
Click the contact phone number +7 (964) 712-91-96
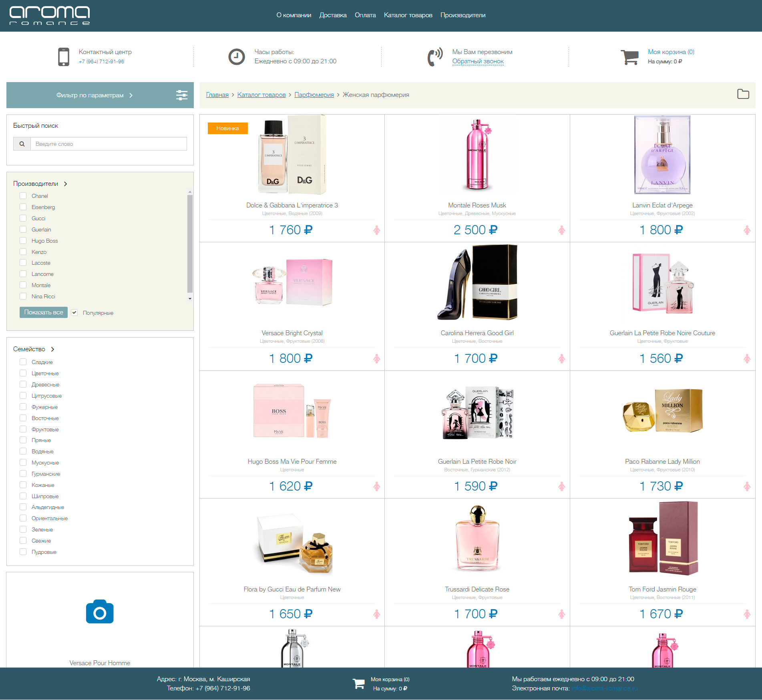pyautogui.click(x=101, y=62)
